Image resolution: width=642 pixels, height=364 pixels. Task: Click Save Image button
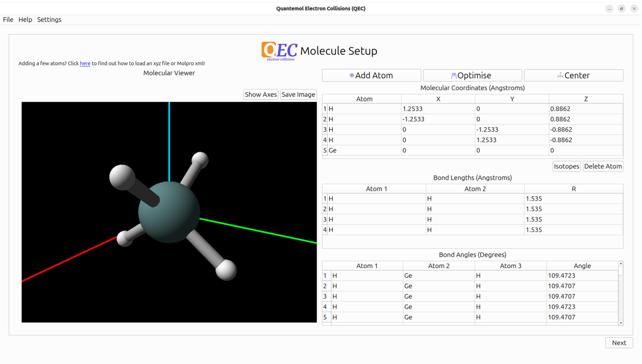298,95
